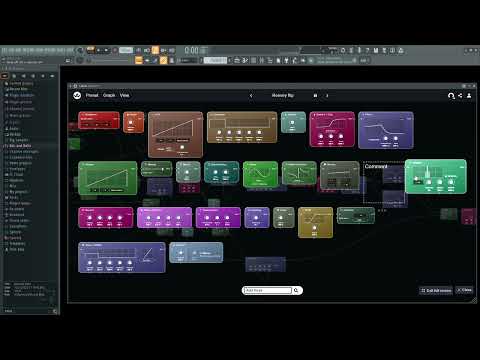
Task: Select the highlighted first tab icon in the browser
Action: tap(5, 76)
